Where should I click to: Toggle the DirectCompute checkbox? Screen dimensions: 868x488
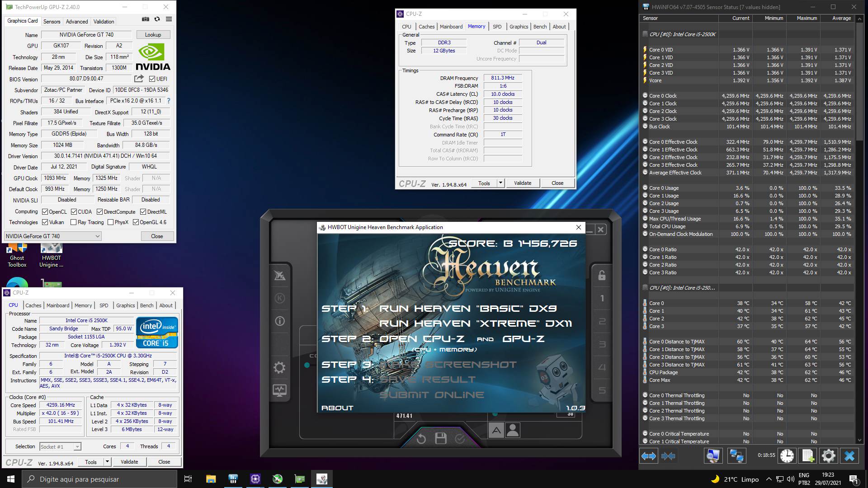99,212
